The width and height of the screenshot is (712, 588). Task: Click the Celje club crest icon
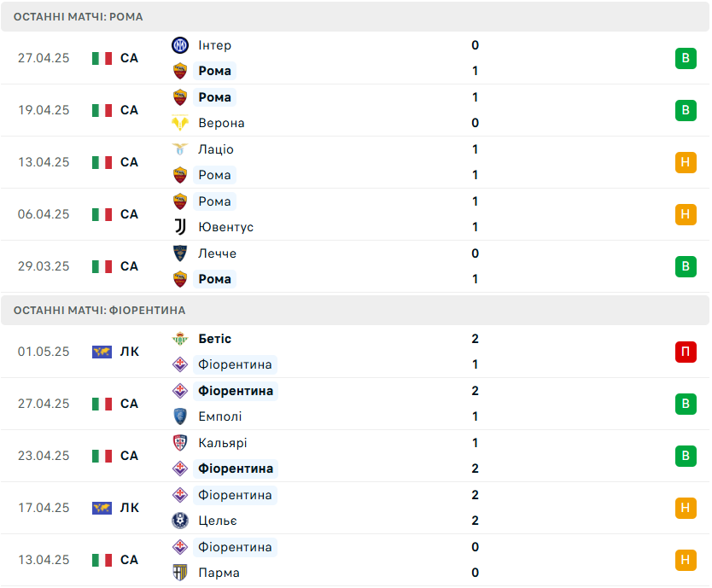click(x=180, y=521)
